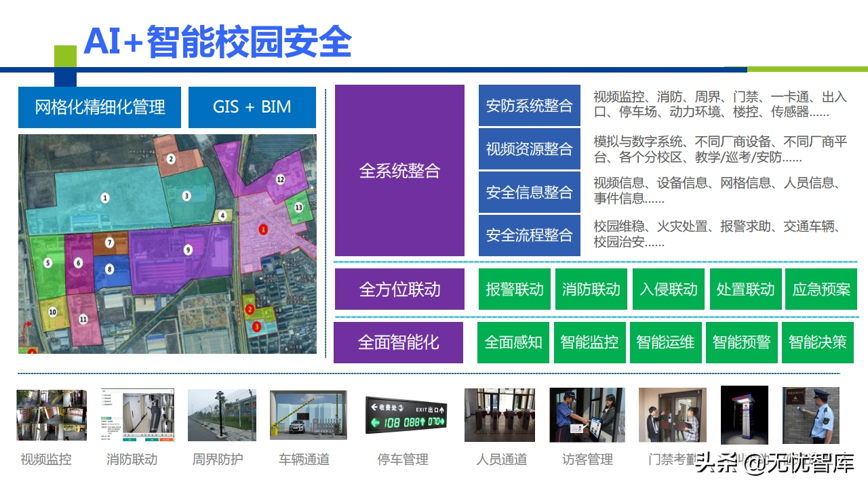Image resolution: width=868 pixels, height=488 pixels.
Task: Click the 全方位联动 button
Action: pos(399,289)
